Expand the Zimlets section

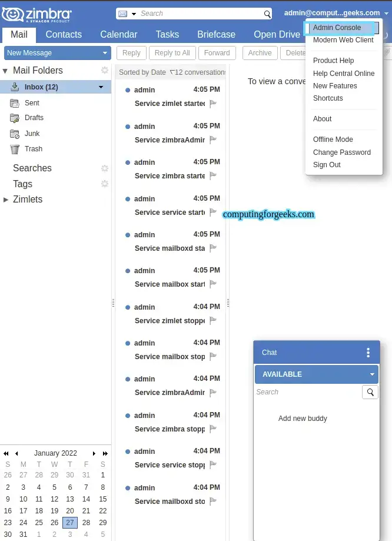tap(5, 200)
